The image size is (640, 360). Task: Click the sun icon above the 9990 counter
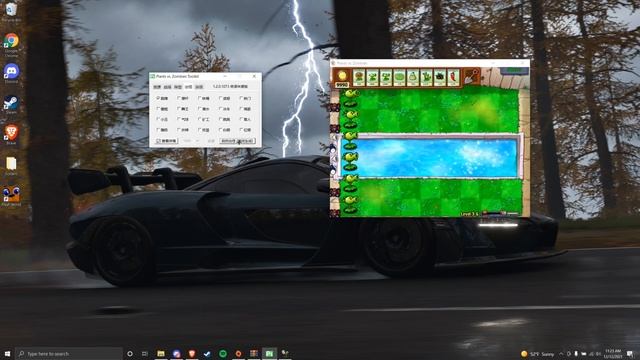(342, 75)
